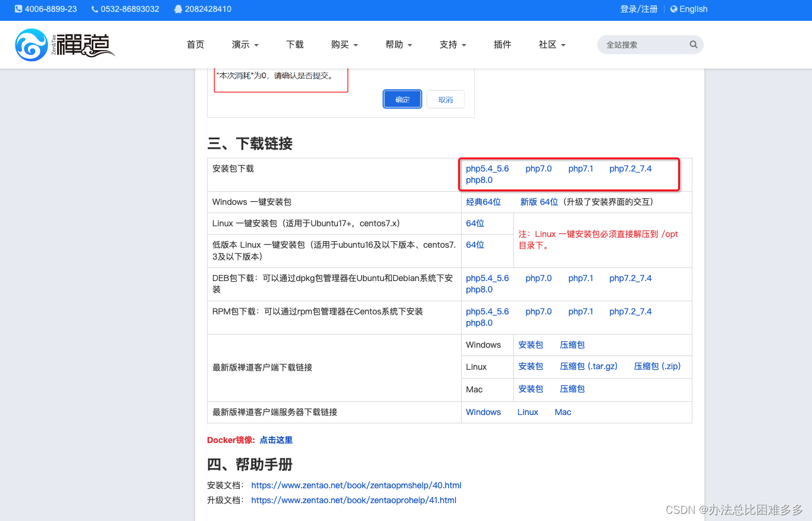This screenshot has height=521, width=812.
Task: Open Docker镜像 点击这里 link
Action: (276, 440)
